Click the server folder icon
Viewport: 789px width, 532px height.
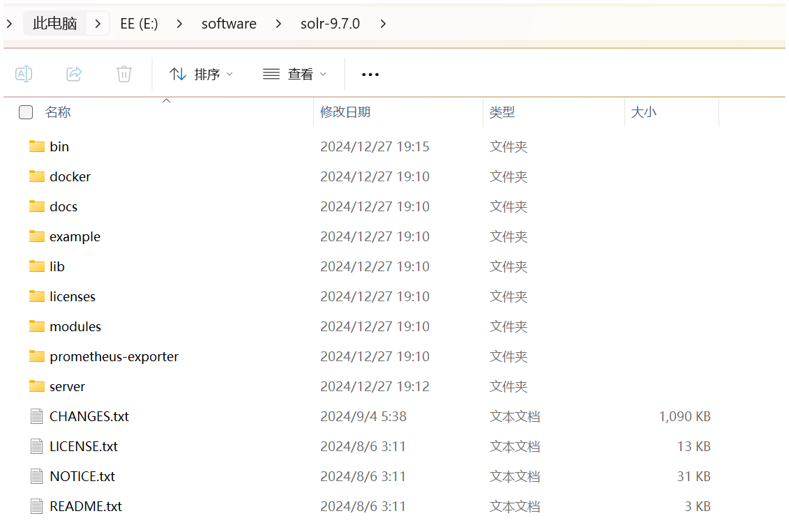(37, 386)
